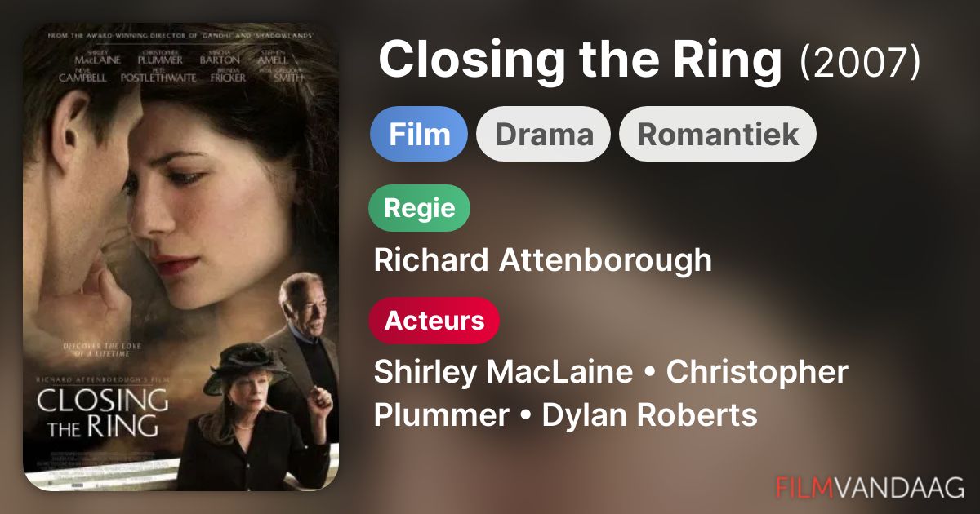Choose the Drama genre tag
This screenshot has height=514, width=980.
pos(543,134)
